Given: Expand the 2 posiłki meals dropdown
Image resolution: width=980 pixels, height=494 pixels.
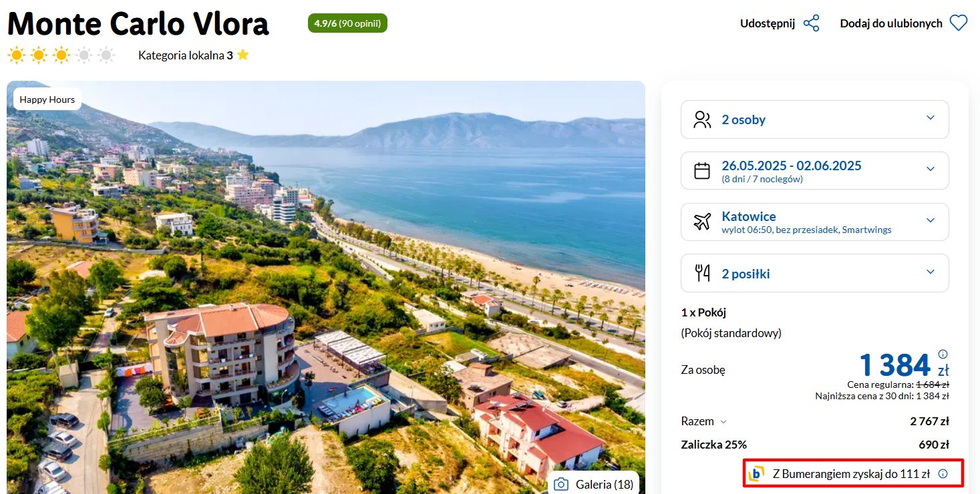Looking at the screenshot, I should point(815,273).
